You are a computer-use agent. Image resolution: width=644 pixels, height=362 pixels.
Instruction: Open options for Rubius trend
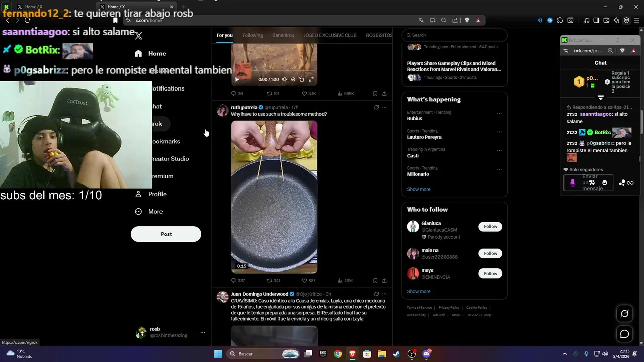(x=499, y=113)
